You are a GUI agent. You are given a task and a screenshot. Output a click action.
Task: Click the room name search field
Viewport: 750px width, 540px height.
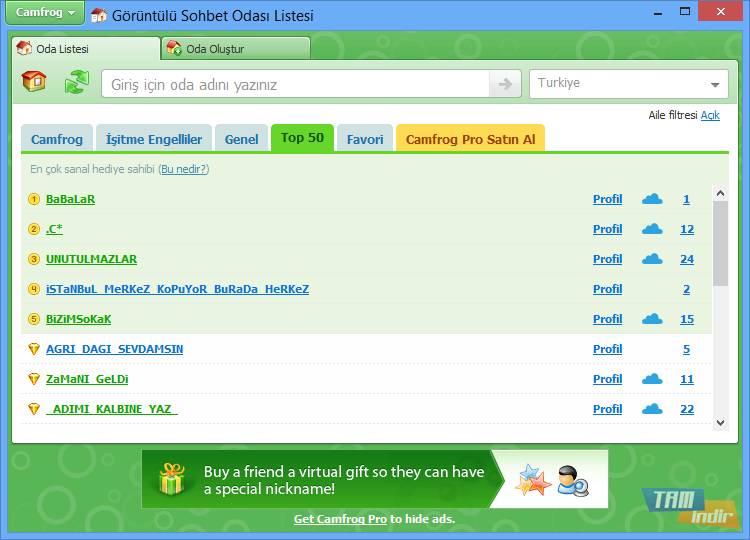(295, 84)
